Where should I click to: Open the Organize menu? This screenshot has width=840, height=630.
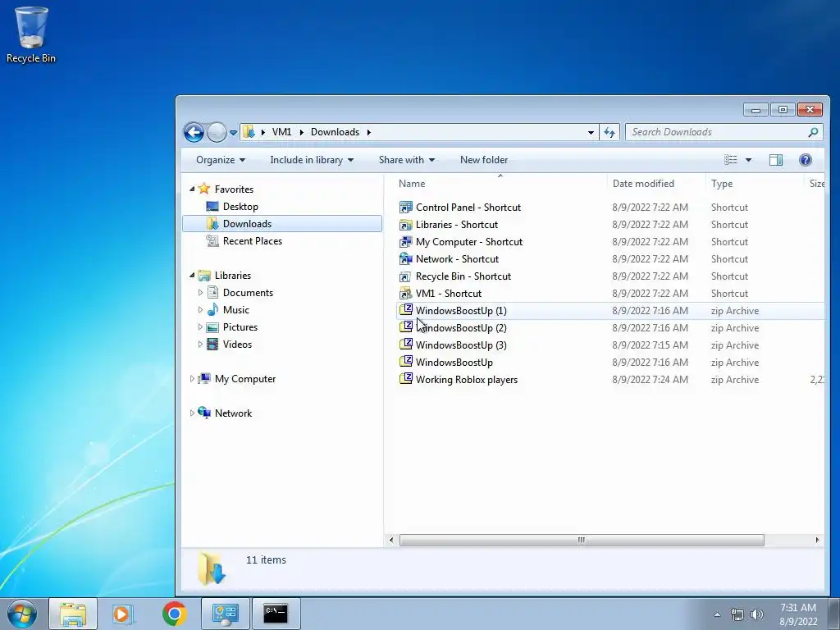click(x=220, y=160)
